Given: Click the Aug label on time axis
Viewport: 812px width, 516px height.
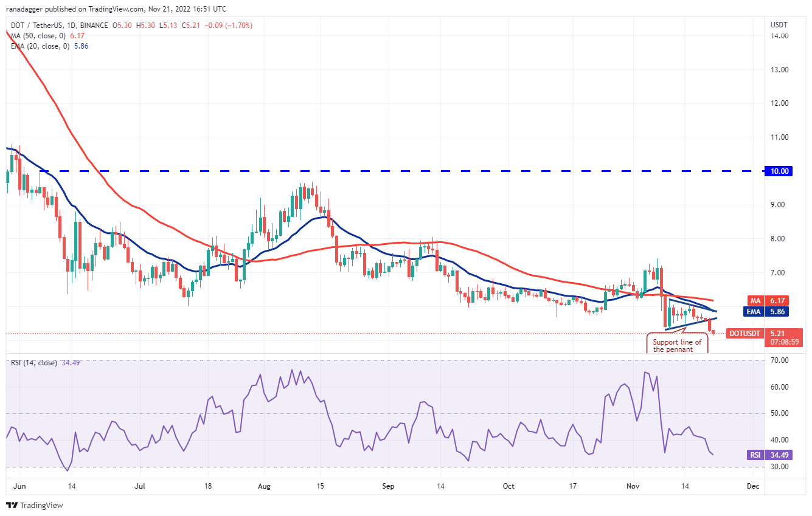Looking at the screenshot, I should pos(263,486).
